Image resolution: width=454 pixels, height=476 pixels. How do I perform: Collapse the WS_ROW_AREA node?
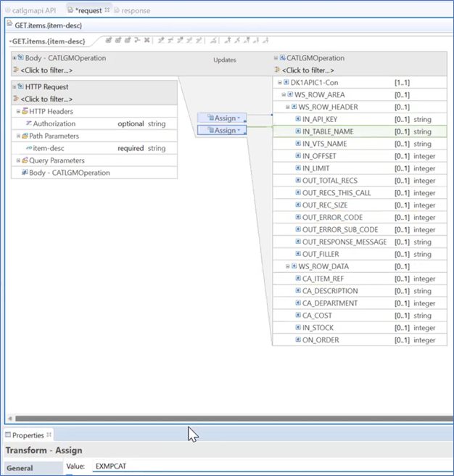(x=284, y=95)
